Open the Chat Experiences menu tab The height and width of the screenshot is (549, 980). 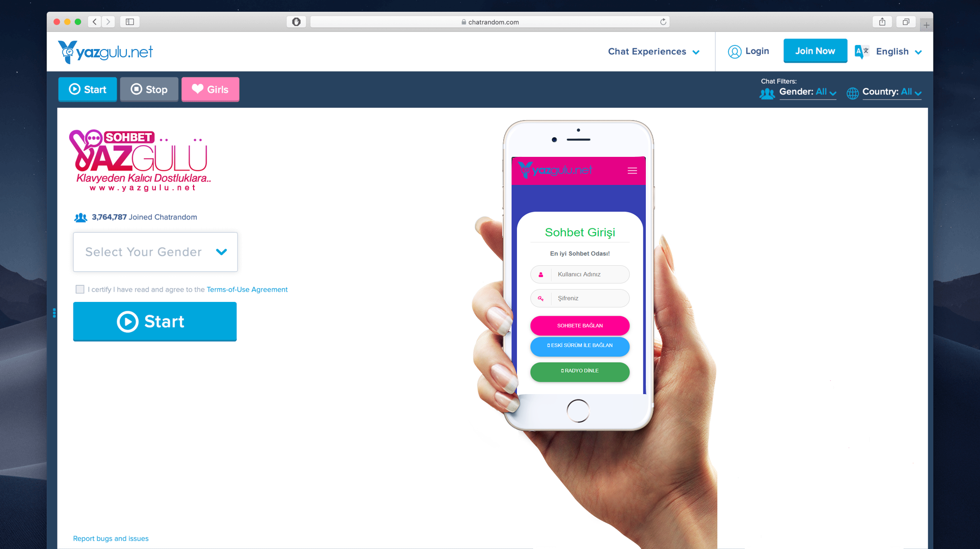652,51
